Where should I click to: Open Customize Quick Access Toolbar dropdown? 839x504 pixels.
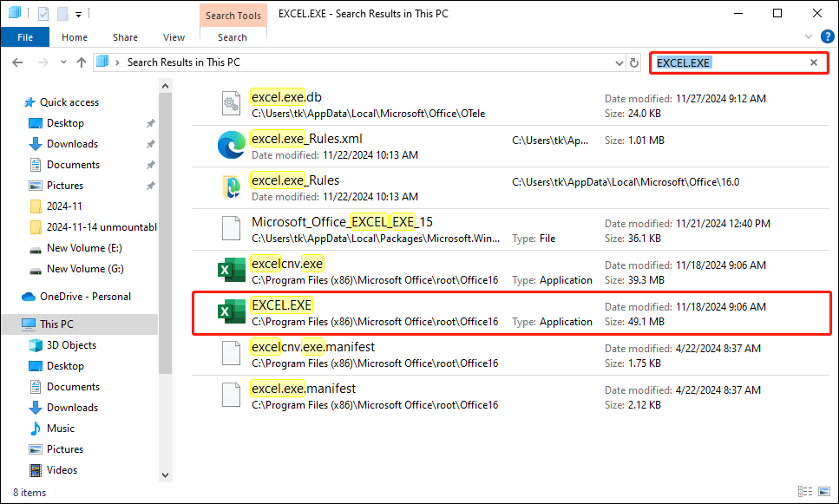79,15
